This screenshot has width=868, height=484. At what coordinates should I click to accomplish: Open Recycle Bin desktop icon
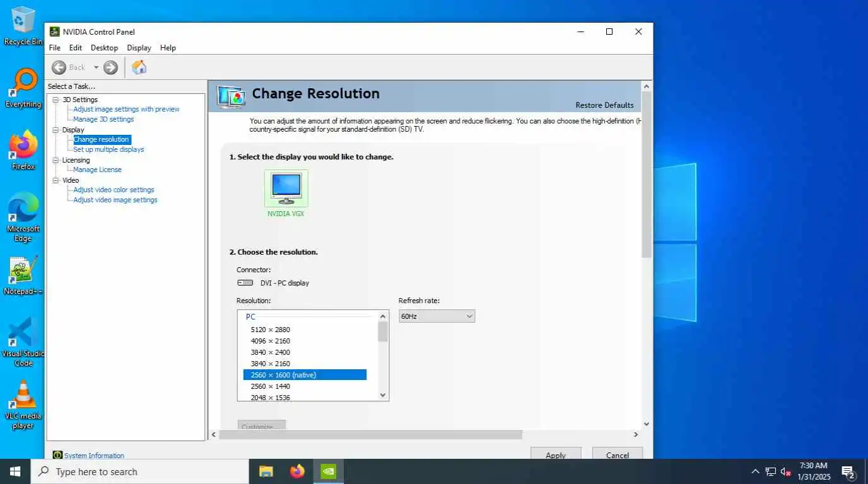tap(23, 26)
